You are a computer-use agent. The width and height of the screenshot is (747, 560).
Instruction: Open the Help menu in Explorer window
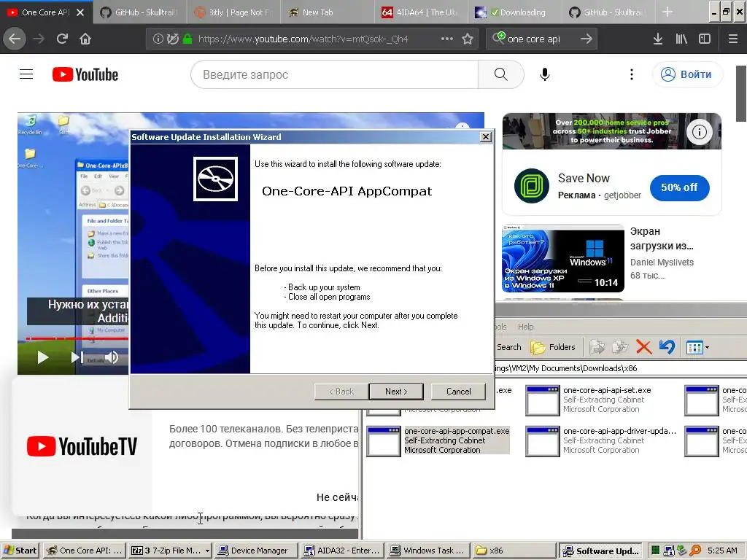525,327
